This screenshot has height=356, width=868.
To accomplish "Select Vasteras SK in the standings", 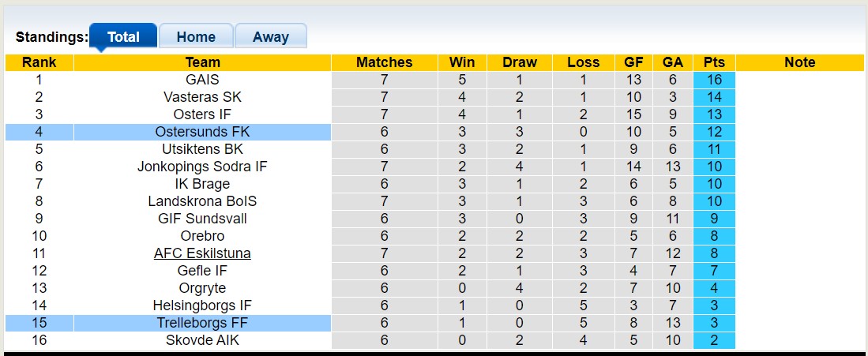I will [x=203, y=97].
